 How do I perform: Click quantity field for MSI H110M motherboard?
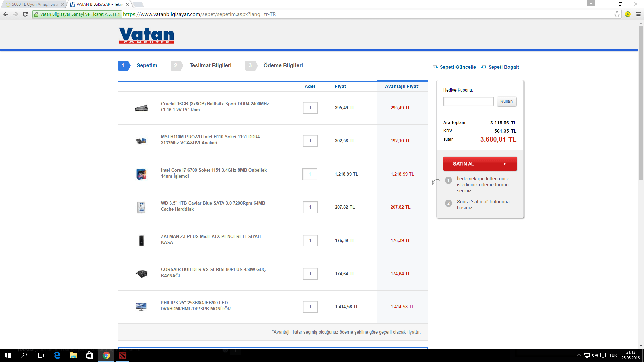pyautogui.click(x=310, y=141)
